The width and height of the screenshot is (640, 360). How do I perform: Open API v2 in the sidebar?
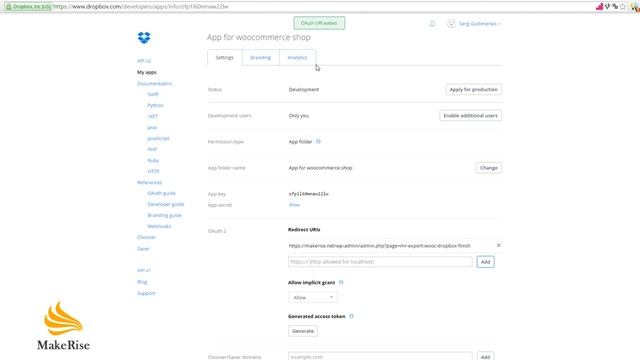point(144,61)
